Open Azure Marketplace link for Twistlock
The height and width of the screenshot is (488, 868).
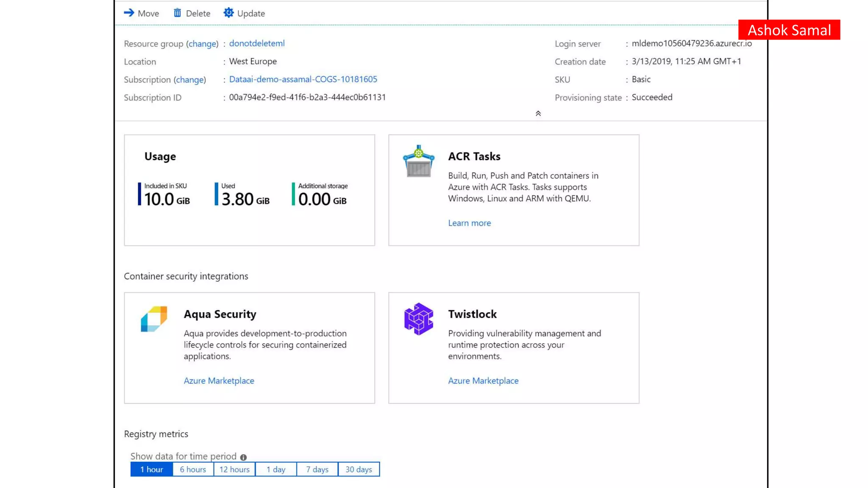pos(483,381)
